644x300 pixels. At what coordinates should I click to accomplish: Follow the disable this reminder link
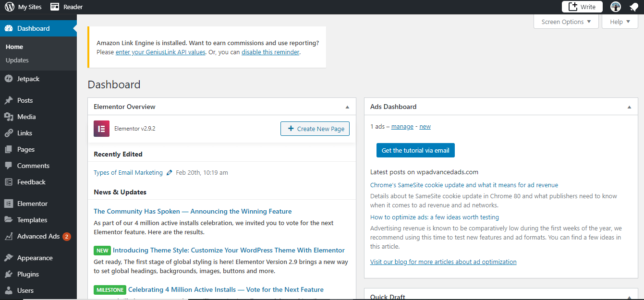coord(270,52)
